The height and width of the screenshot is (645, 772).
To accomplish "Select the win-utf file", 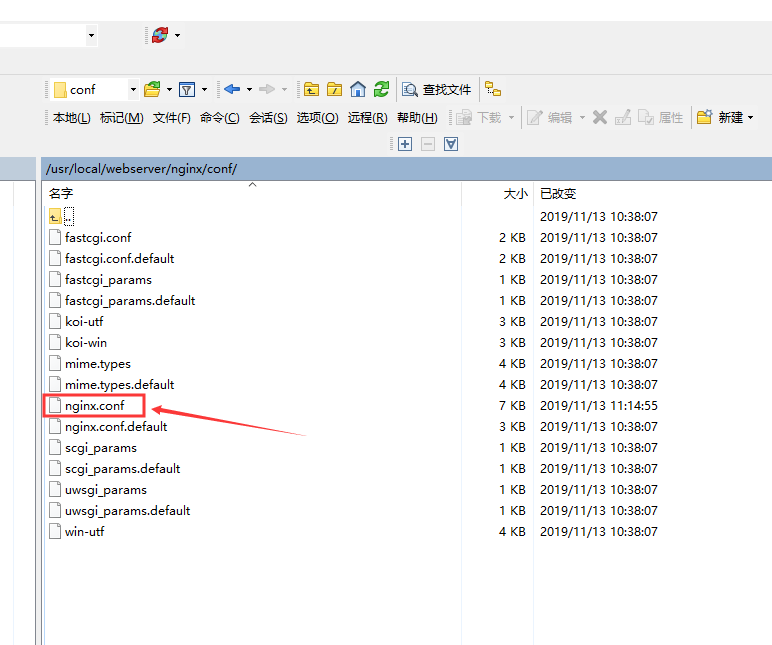I will [85, 532].
